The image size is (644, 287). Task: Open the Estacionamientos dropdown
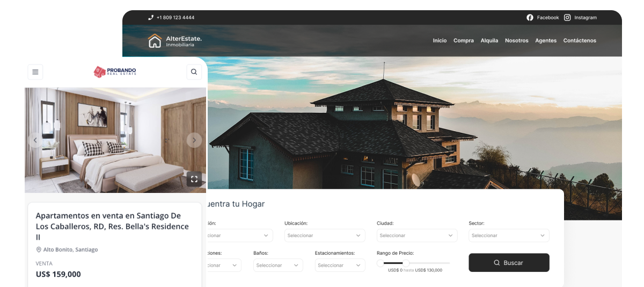pyautogui.click(x=340, y=266)
